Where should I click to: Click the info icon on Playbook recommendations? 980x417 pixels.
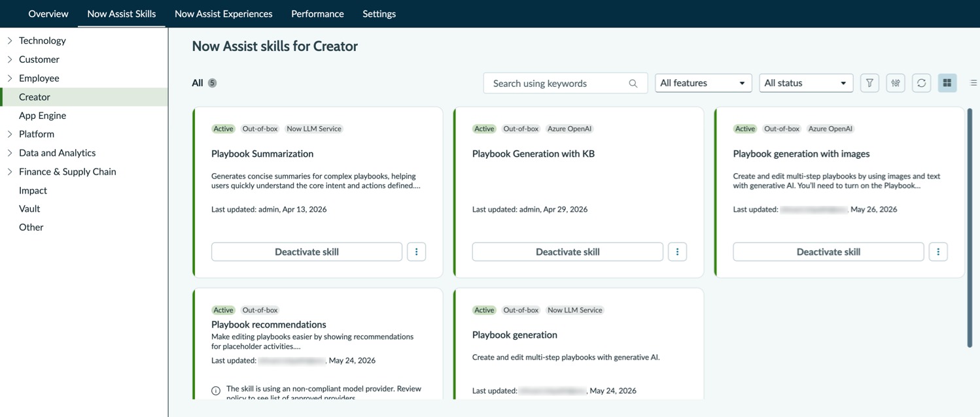(216, 391)
